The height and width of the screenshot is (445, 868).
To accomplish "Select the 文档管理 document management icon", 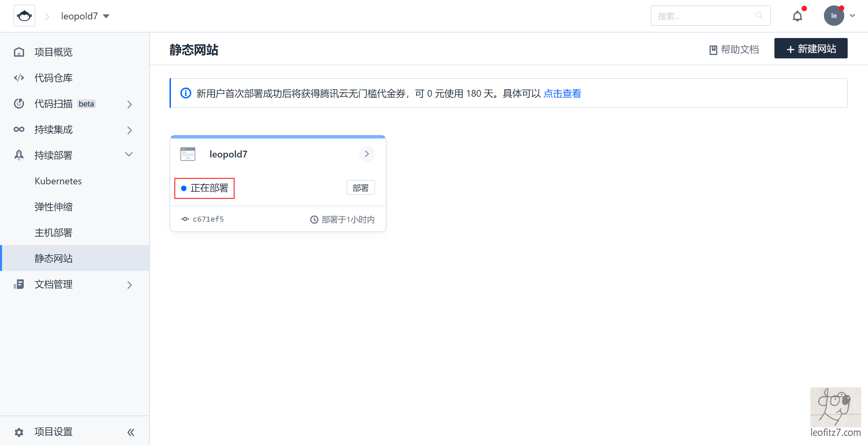I will click(x=19, y=284).
